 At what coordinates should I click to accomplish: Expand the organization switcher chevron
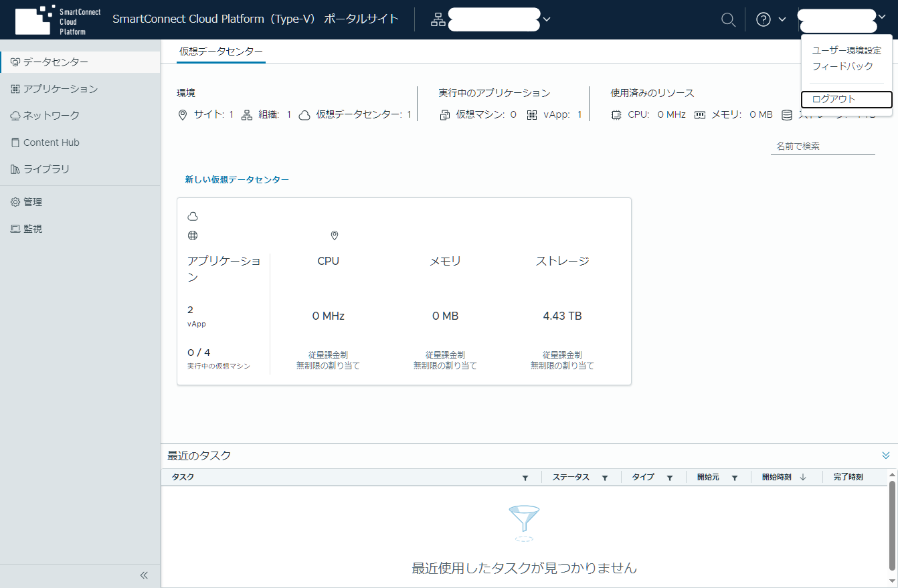coord(547,19)
